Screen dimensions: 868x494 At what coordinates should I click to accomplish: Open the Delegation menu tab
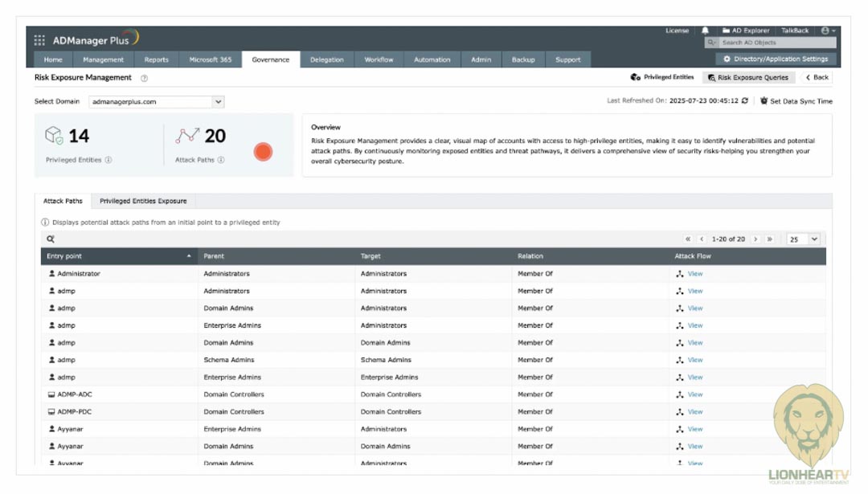326,59
